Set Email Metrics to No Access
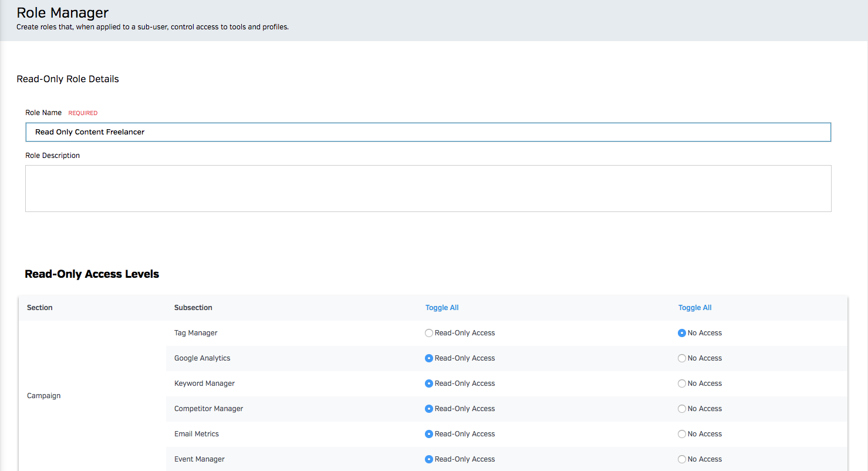Screen dimensions: 868x471 pyautogui.click(x=682, y=434)
